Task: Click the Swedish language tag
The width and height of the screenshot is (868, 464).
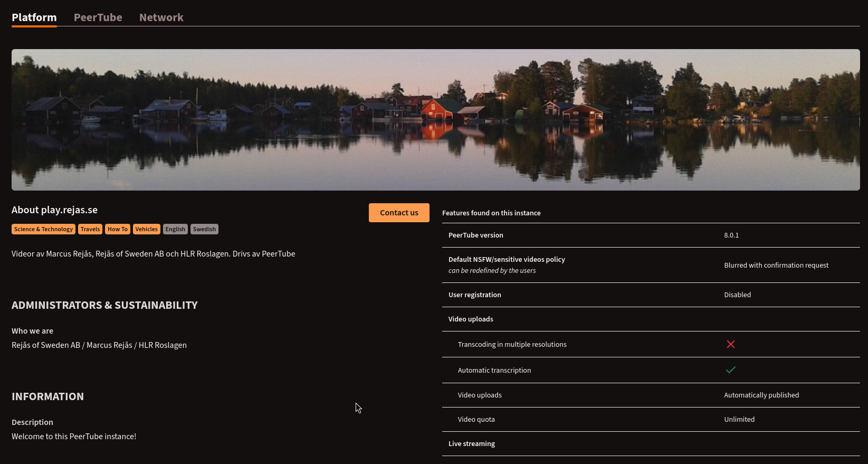Action: coord(204,229)
